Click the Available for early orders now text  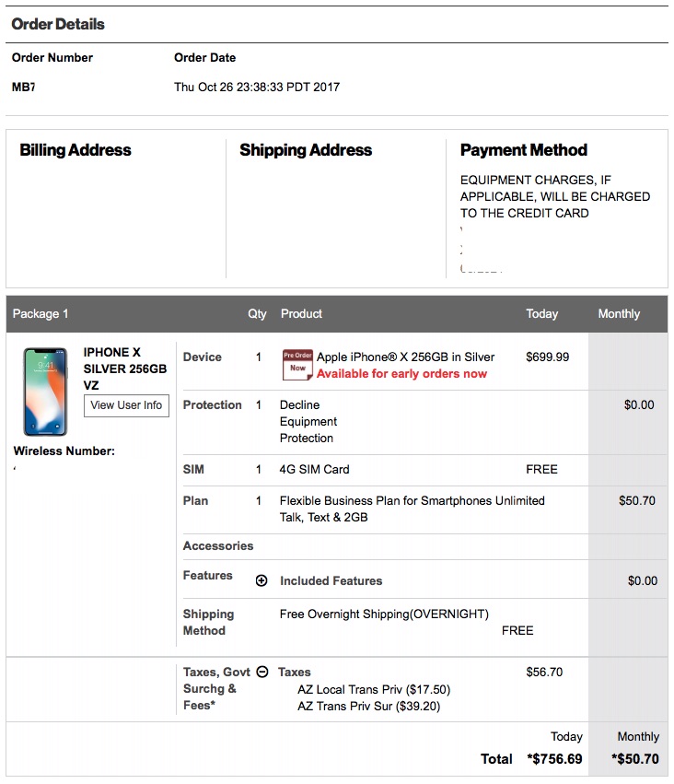coord(401,373)
